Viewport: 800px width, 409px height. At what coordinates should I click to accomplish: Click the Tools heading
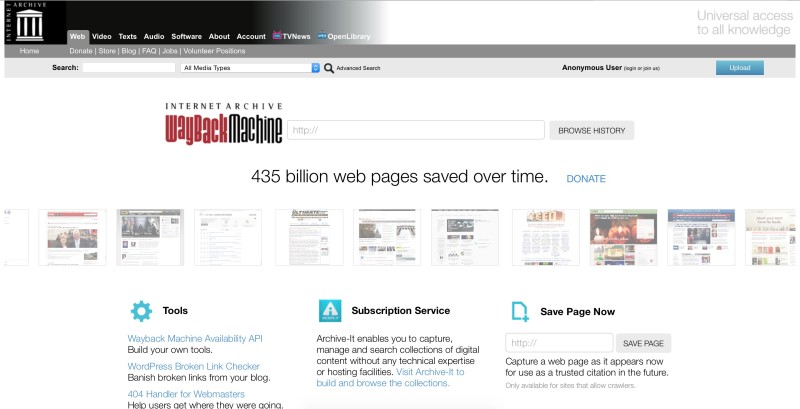(175, 311)
